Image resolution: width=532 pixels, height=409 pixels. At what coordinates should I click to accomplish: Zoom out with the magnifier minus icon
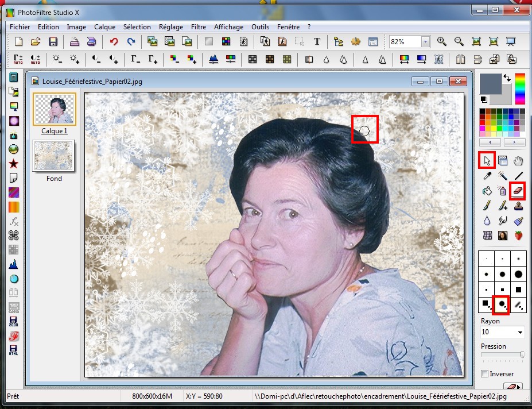459,41
